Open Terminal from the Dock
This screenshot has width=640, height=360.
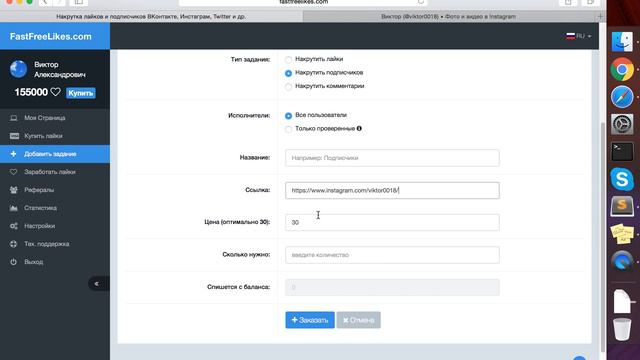(x=622, y=151)
